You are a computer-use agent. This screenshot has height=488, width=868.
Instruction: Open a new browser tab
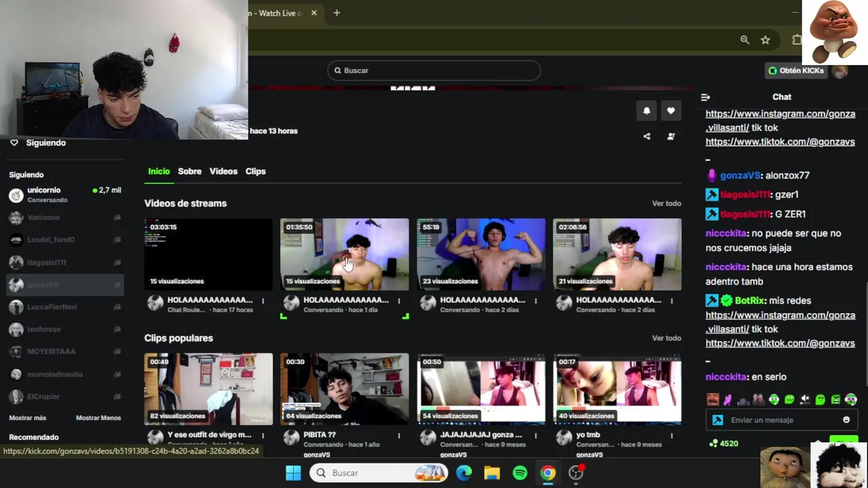[336, 13]
